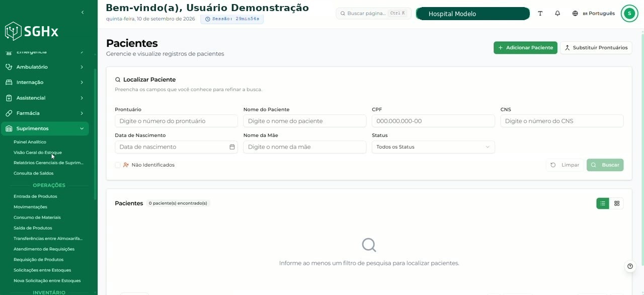The width and height of the screenshot is (644, 295).
Task: Open Atendimento de Requisições
Action: (x=44, y=249)
